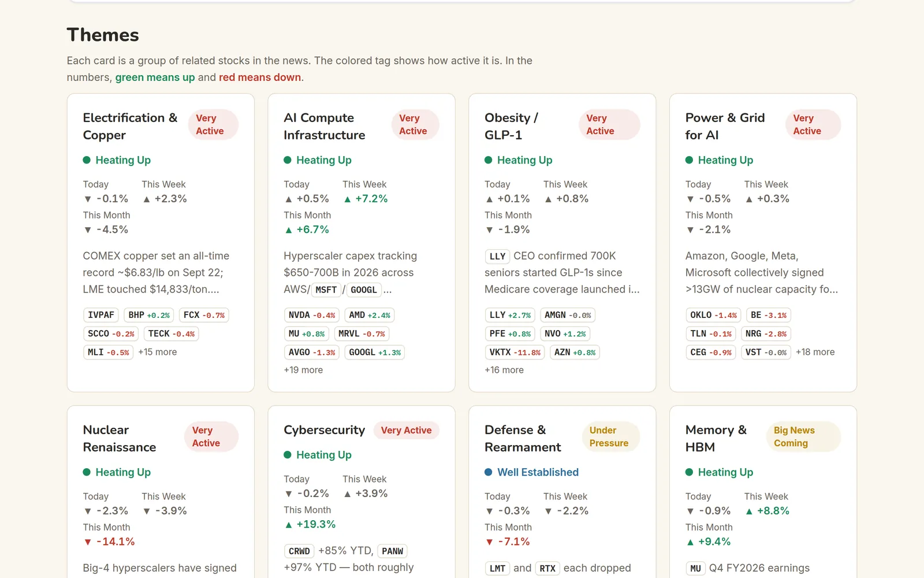Click RTX tag in Defense summary
Viewport: 924px width, 578px height.
coord(547,568)
